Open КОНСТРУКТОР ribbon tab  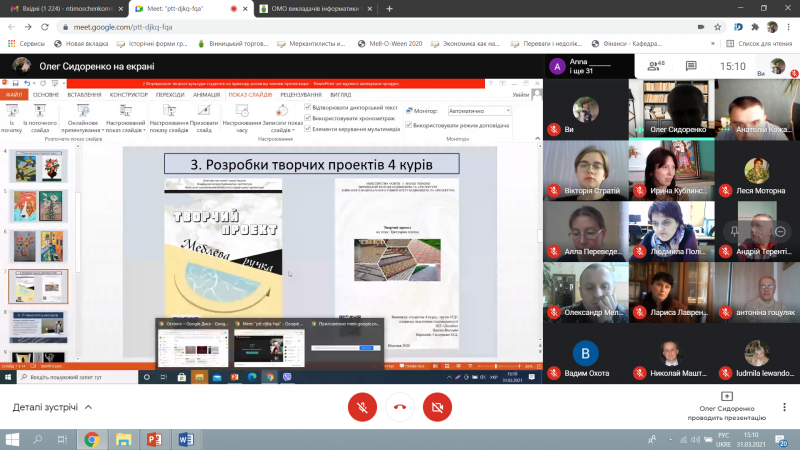[129, 95]
